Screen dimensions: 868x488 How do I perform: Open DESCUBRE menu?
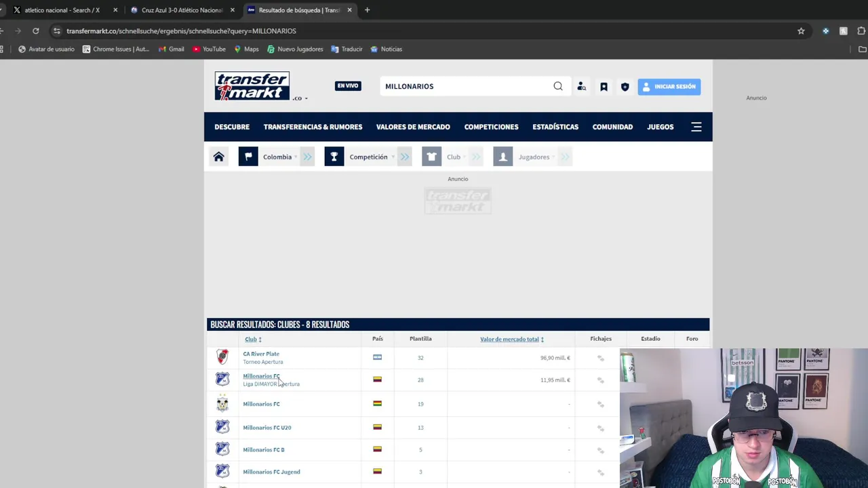pyautogui.click(x=232, y=127)
